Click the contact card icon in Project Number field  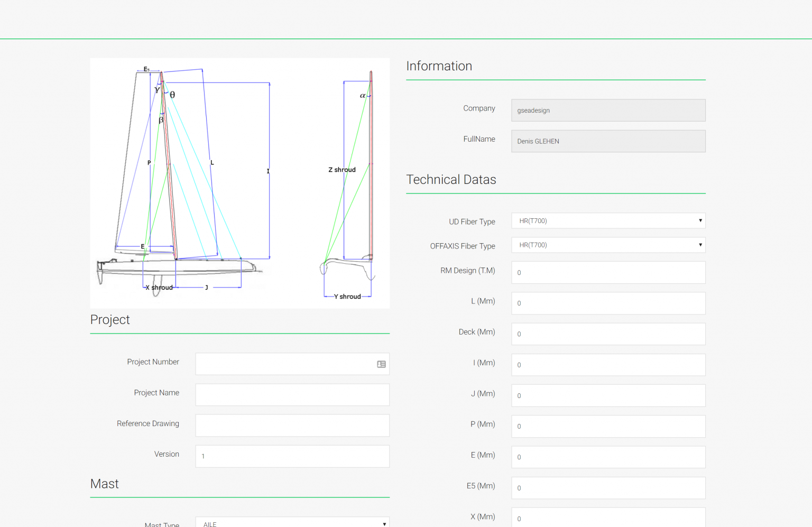tap(381, 364)
